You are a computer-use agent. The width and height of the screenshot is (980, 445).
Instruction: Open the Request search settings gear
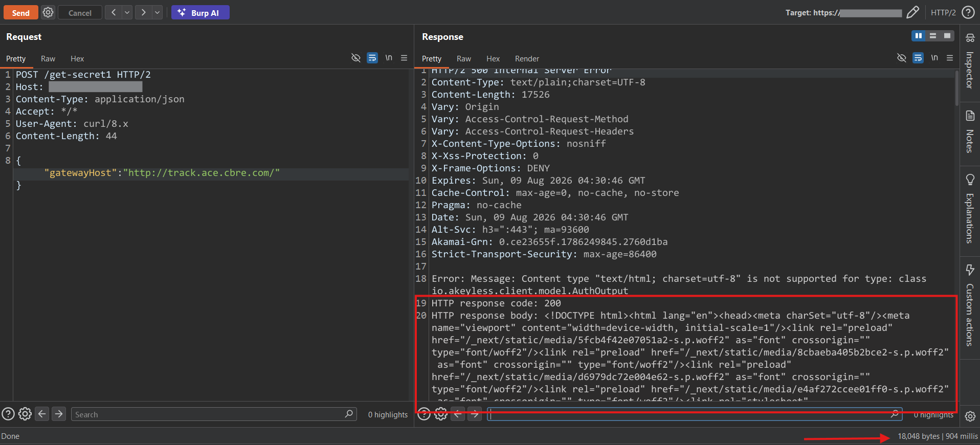point(25,414)
